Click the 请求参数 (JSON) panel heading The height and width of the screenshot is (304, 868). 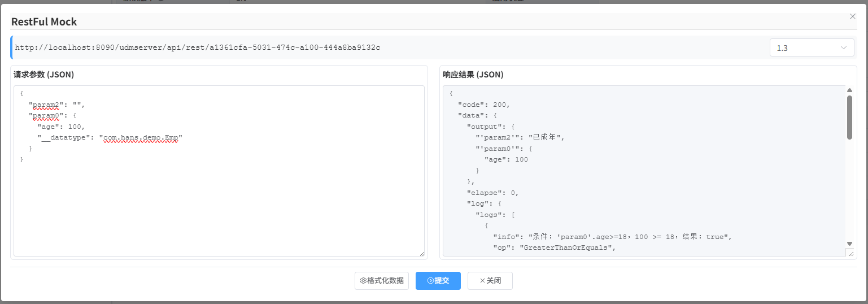tap(44, 75)
